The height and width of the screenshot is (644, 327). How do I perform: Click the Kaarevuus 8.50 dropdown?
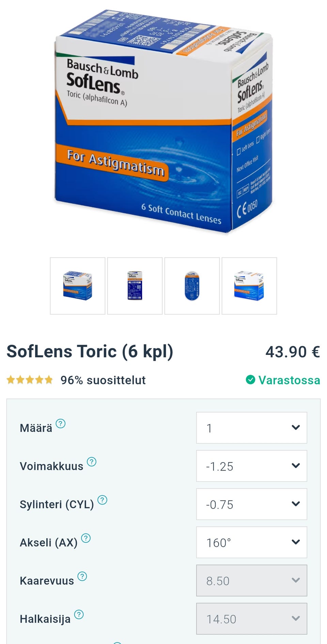(x=251, y=581)
